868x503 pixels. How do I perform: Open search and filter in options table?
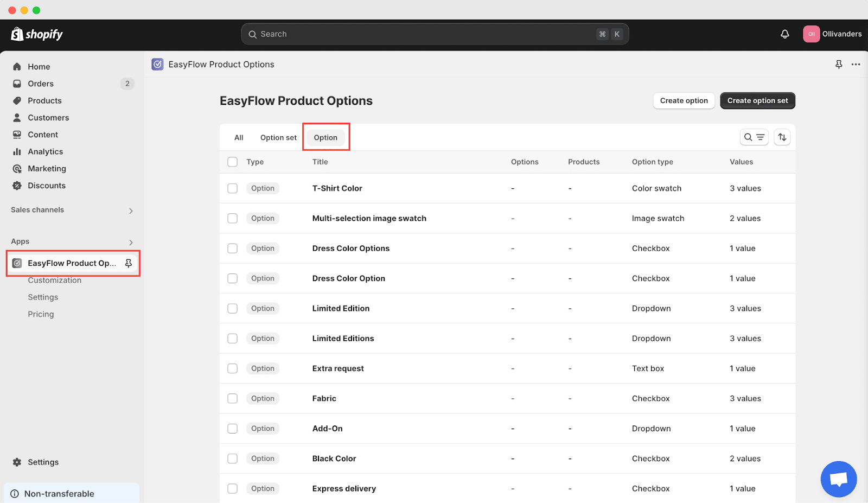[x=754, y=137]
